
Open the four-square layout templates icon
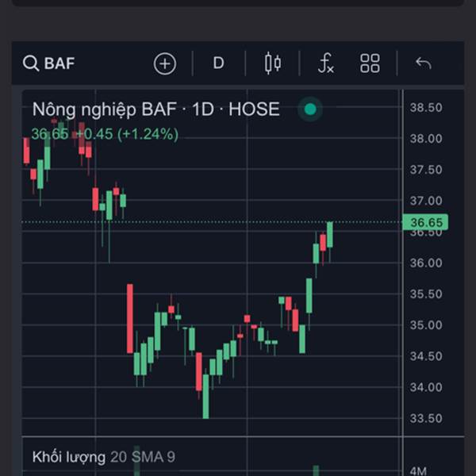click(x=370, y=63)
